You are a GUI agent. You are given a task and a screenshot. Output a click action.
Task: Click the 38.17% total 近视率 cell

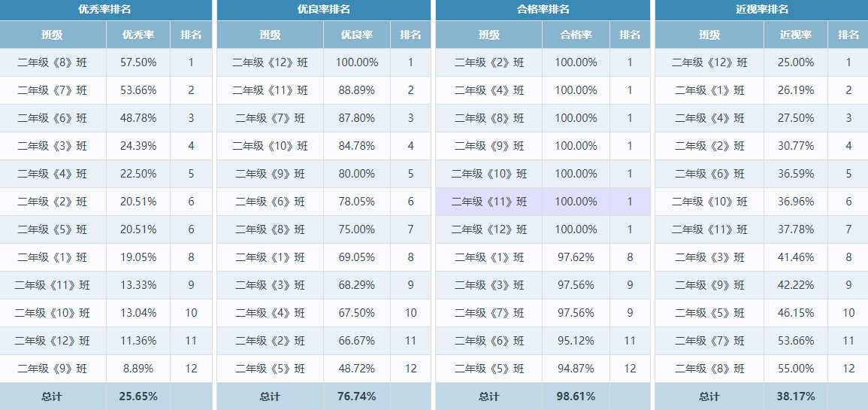tap(796, 396)
